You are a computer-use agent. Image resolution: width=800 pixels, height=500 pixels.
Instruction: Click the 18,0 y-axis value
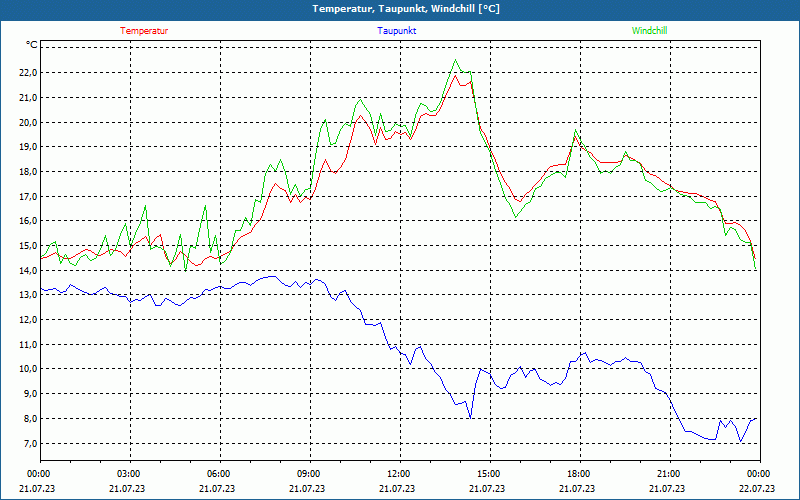[x=29, y=171]
